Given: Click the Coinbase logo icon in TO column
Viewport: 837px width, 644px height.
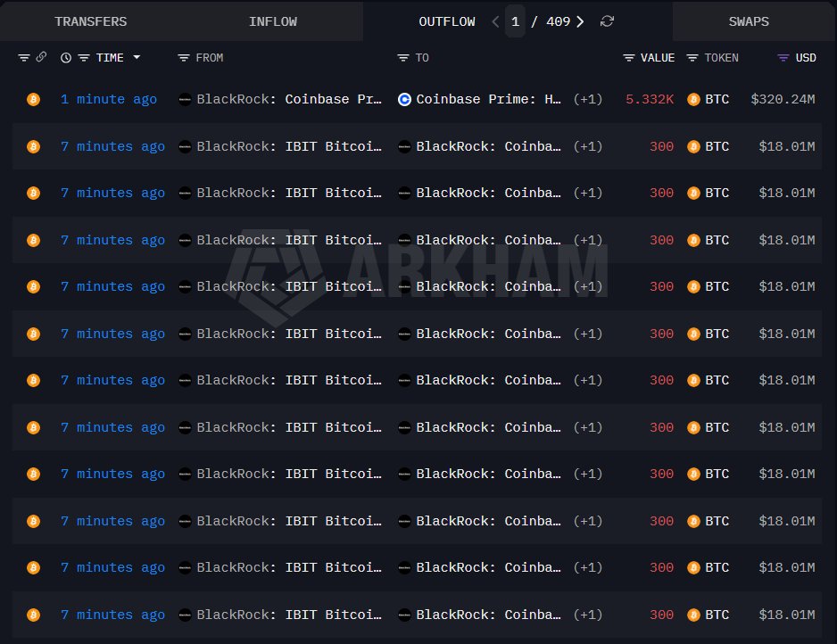Looking at the screenshot, I should coord(404,99).
